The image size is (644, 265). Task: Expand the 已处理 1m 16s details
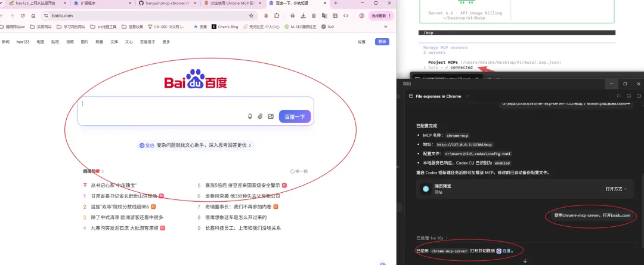point(432,238)
